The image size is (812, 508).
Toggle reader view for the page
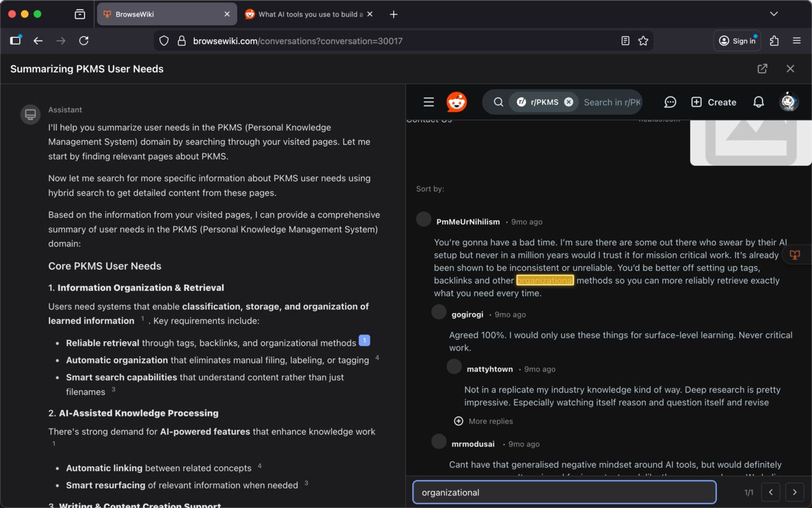tap(625, 40)
